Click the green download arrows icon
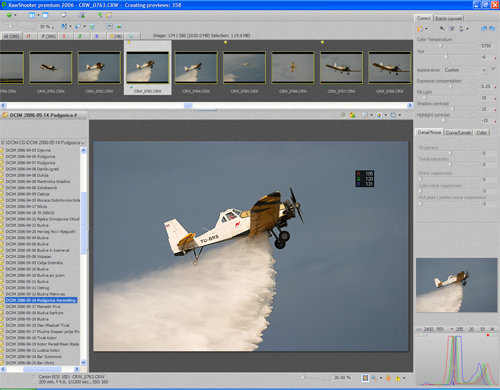This screenshot has width=500, height=390. 100,15
